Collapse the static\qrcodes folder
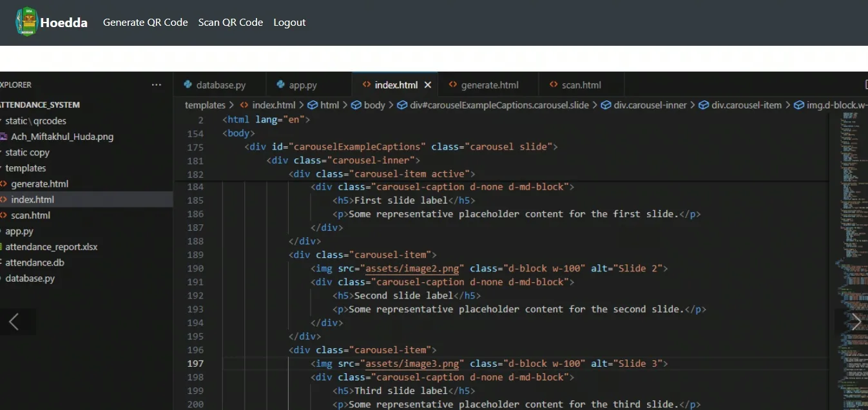 click(35, 121)
